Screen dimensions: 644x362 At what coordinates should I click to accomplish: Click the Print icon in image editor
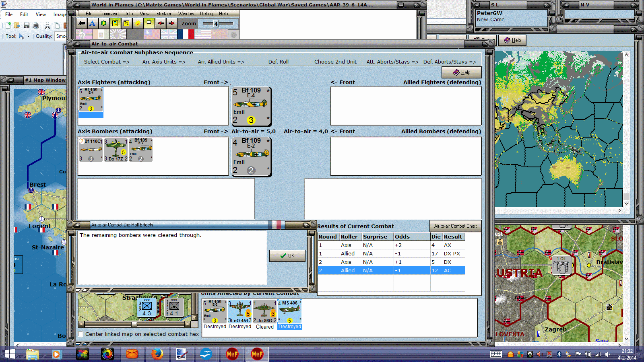pyautogui.click(x=36, y=25)
